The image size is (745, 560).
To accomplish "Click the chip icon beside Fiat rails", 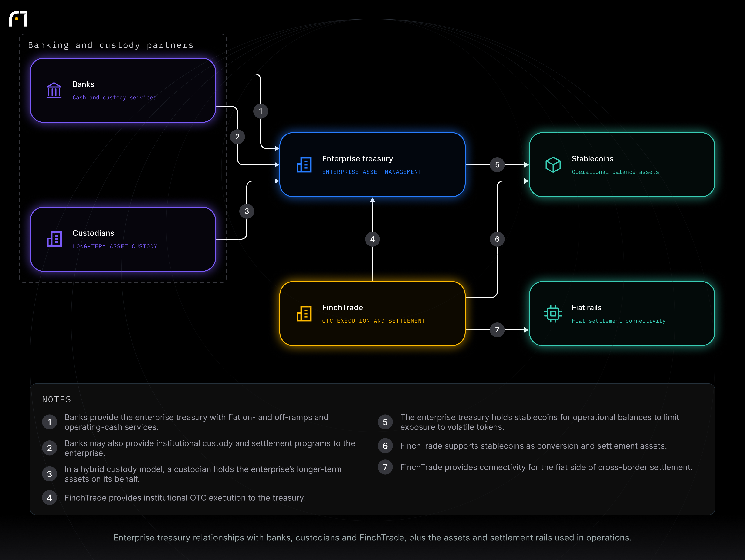I will pyautogui.click(x=553, y=314).
